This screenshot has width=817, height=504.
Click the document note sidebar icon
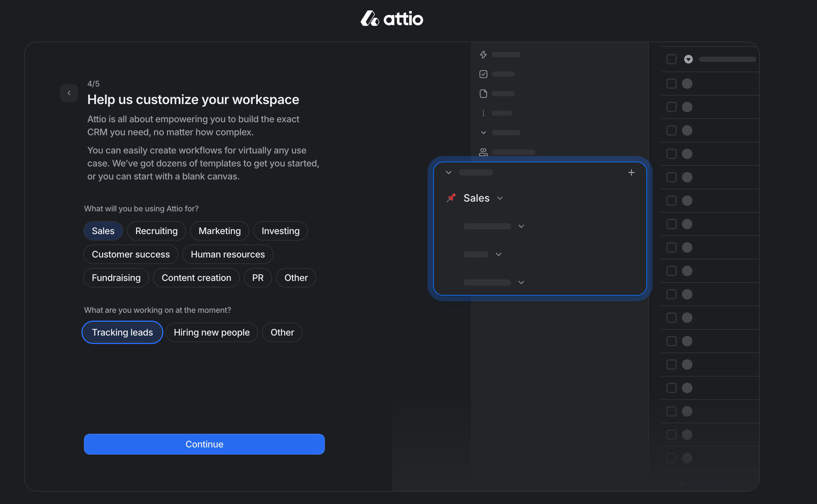[x=483, y=94]
